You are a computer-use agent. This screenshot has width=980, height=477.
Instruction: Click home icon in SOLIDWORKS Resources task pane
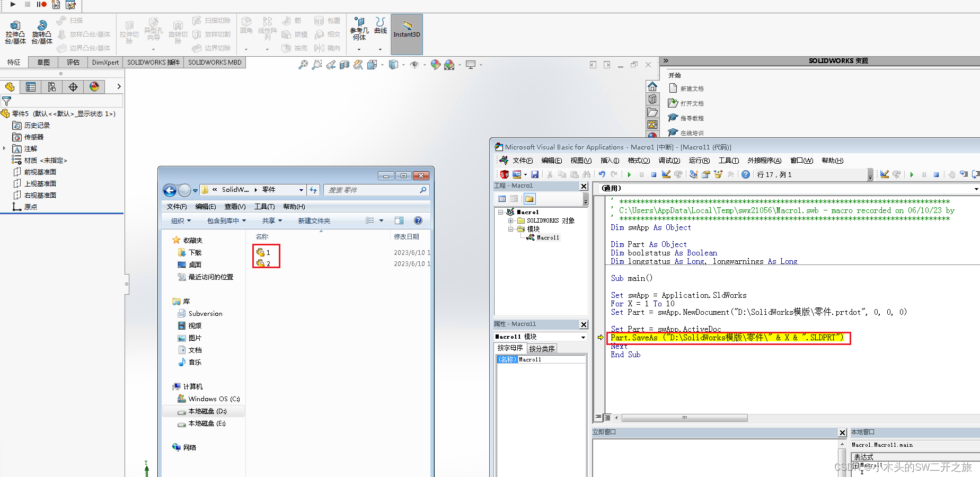[x=652, y=86]
